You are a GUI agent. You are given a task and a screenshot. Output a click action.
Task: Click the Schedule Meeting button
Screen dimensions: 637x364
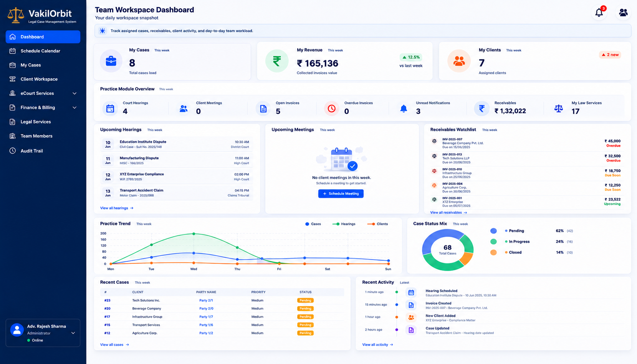point(341,194)
